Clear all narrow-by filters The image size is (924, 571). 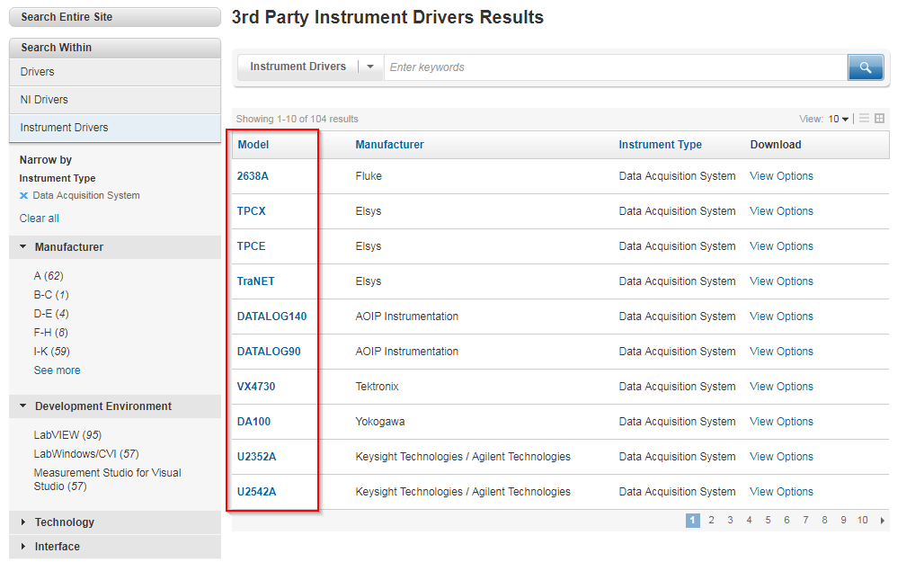(39, 218)
